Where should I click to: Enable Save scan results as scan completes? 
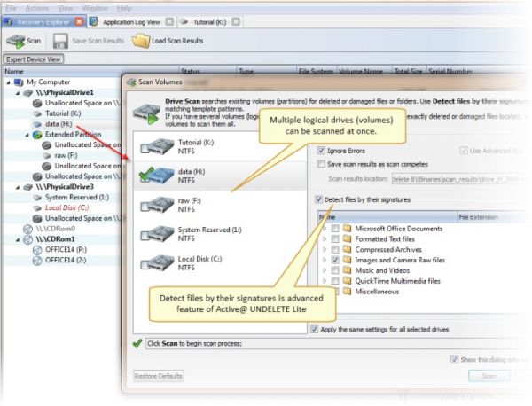(x=322, y=164)
